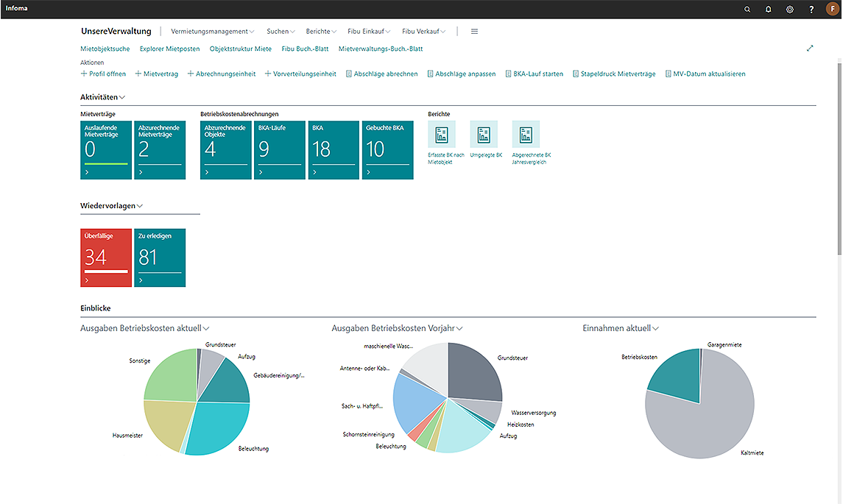Click the help question mark icon
Image resolution: width=843 pixels, height=504 pixels.
[x=811, y=10]
